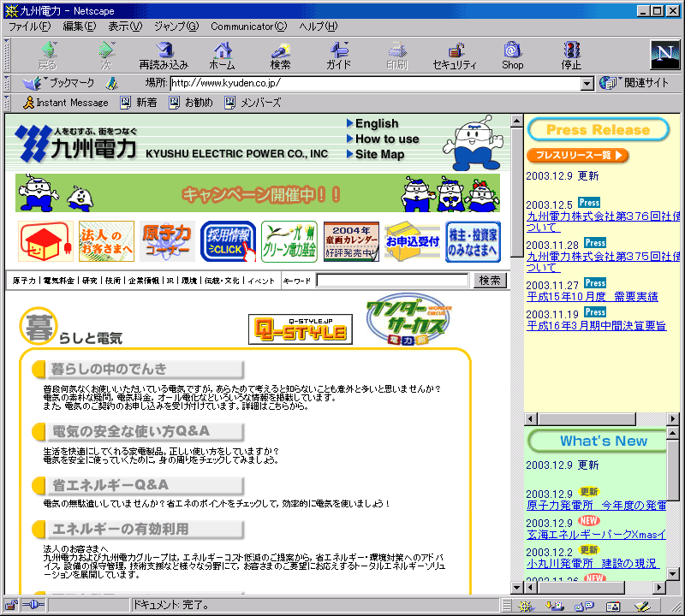The width and height of the screenshot is (685, 616).
Task: Click the 企業情報 navigation link
Action: 144,281
